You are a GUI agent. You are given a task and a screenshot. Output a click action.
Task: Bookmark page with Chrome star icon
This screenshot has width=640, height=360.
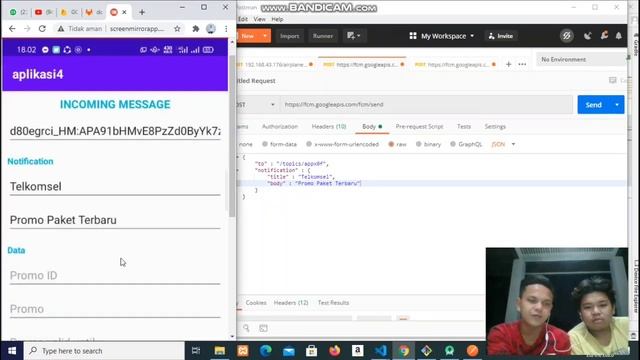tap(177, 29)
